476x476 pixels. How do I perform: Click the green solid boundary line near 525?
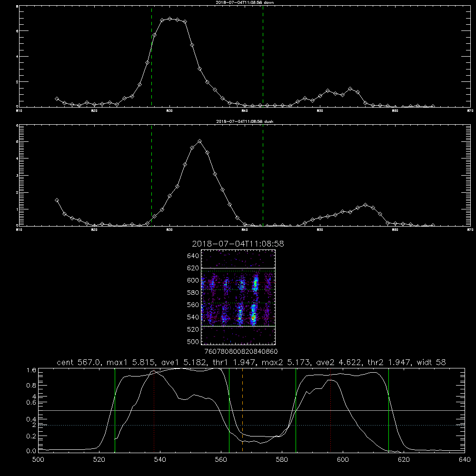[x=115, y=410]
